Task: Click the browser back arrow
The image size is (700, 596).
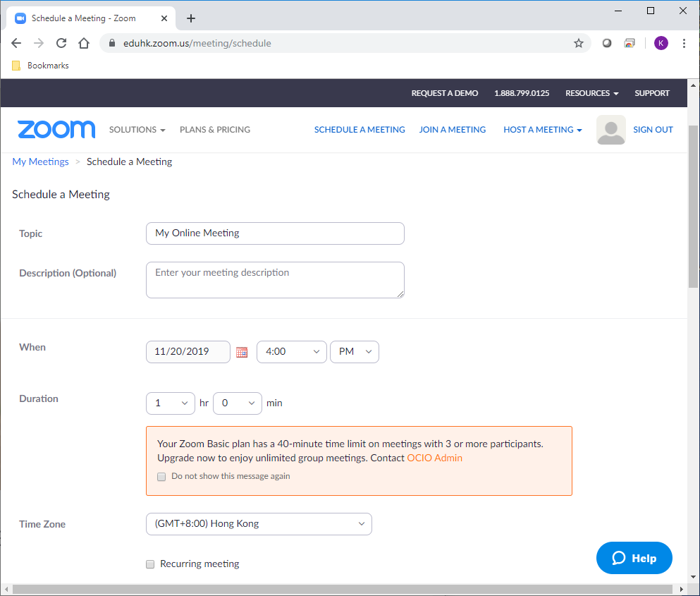Action: (16, 43)
